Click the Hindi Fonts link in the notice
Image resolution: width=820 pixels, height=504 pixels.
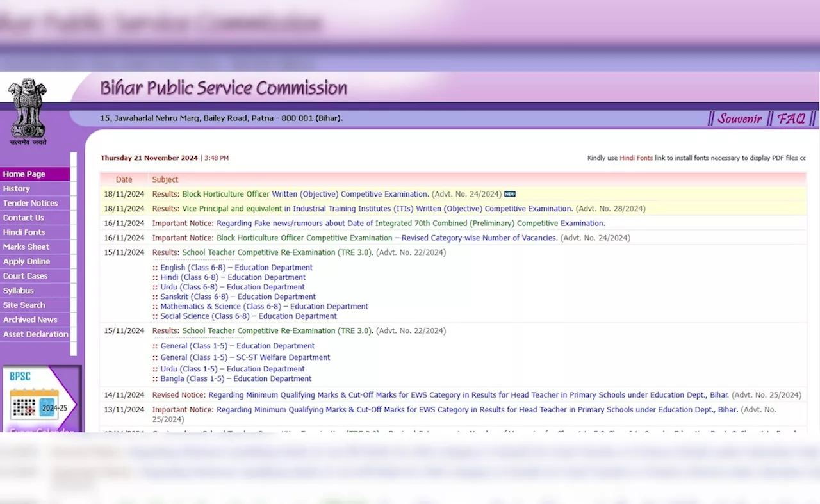tap(636, 158)
